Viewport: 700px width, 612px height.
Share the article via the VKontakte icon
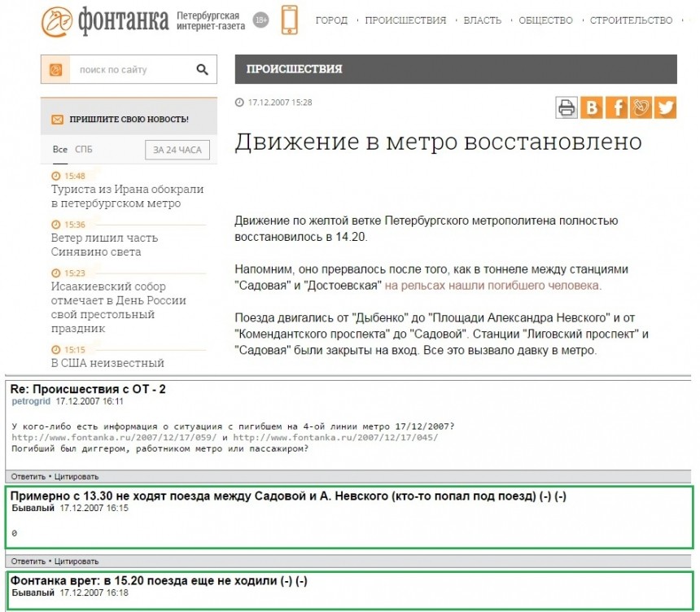pyautogui.click(x=591, y=106)
